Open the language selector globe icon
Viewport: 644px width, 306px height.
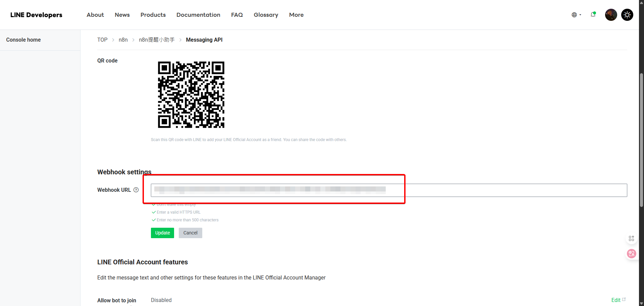point(575,15)
